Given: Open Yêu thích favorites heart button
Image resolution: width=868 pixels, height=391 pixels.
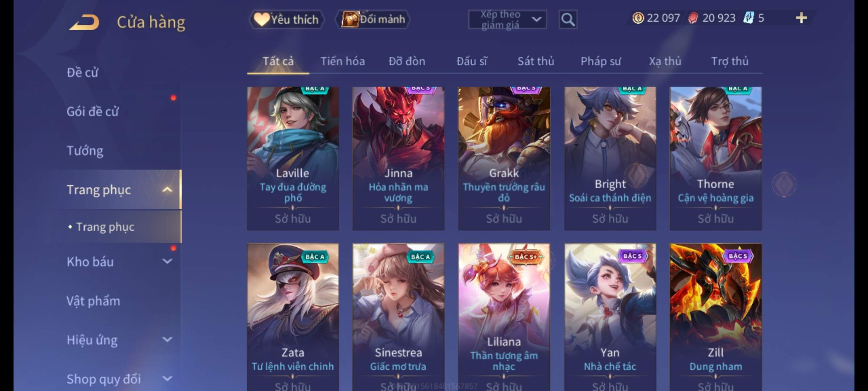Looking at the screenshot, I should coord(286,20).
